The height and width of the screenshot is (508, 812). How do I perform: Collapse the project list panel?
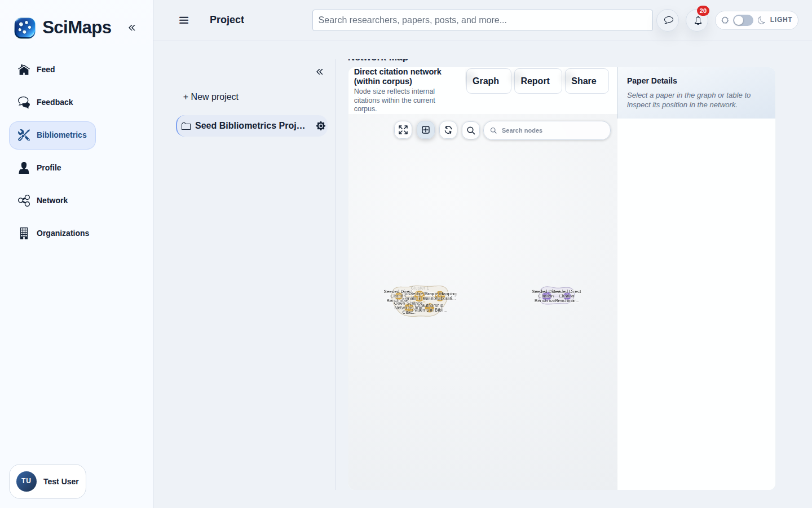320,72
